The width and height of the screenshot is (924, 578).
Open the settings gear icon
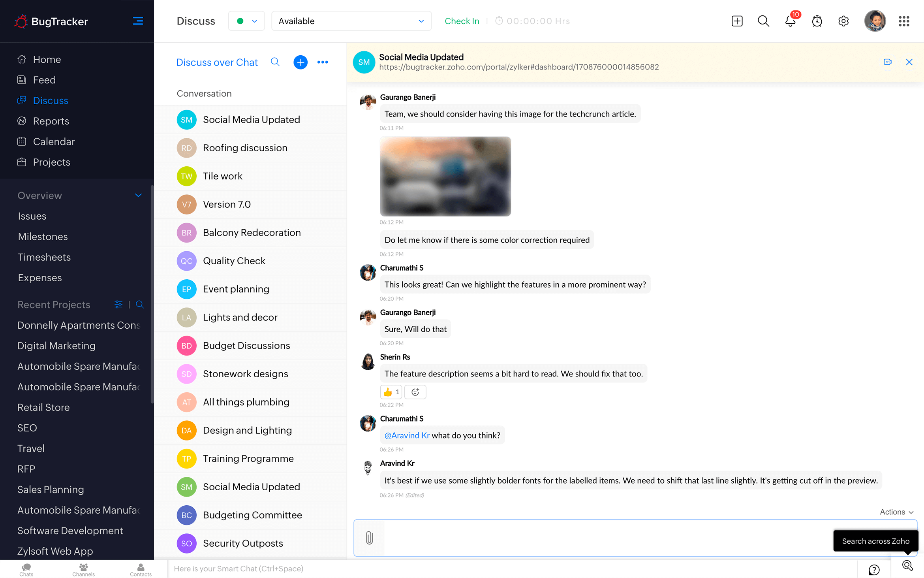point(843,21)
